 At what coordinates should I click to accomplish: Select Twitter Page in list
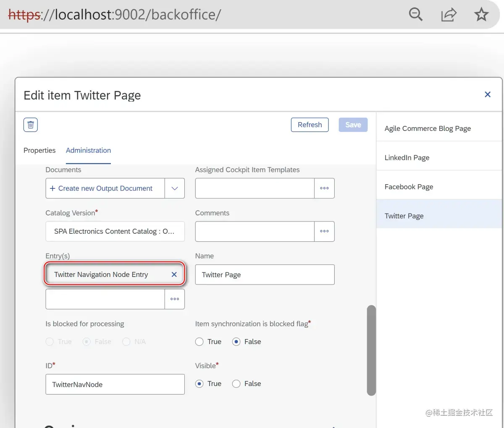pyautogui.click(x=439, y=216)
